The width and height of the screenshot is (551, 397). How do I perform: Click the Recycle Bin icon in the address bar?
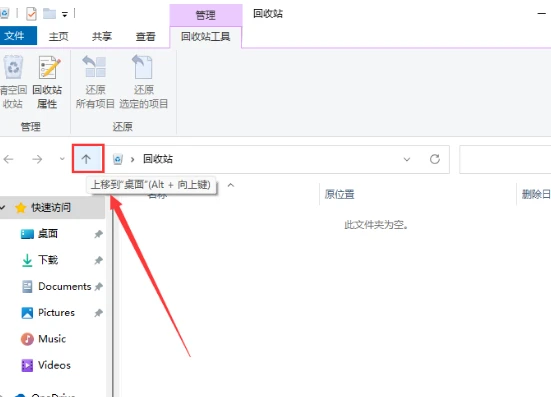point(118,159)
